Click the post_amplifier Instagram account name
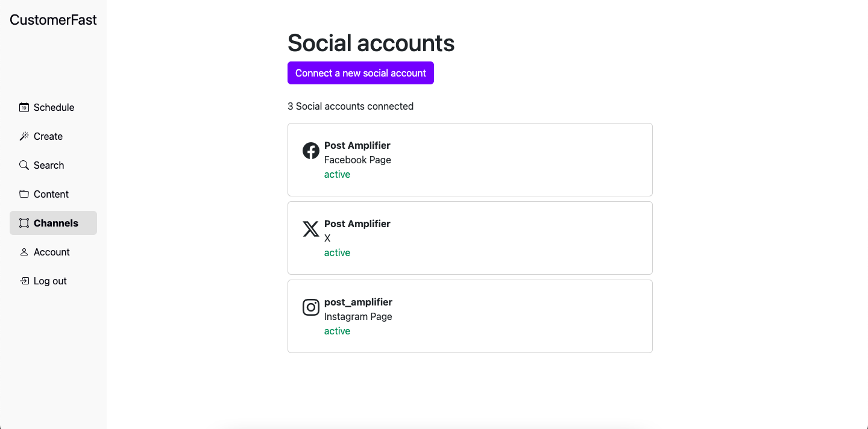Image resolution: width=868 pixels, height=429 pixels. pyautogui.click(x=358, y=302)
